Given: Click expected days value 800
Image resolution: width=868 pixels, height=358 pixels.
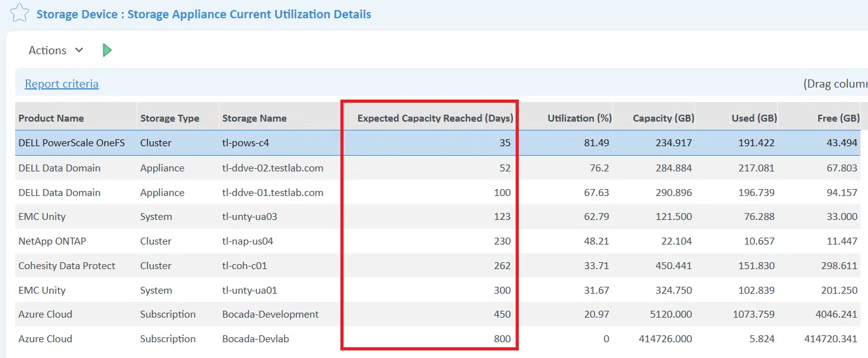Looking at the screenshot, I should [x=502, y=339].
